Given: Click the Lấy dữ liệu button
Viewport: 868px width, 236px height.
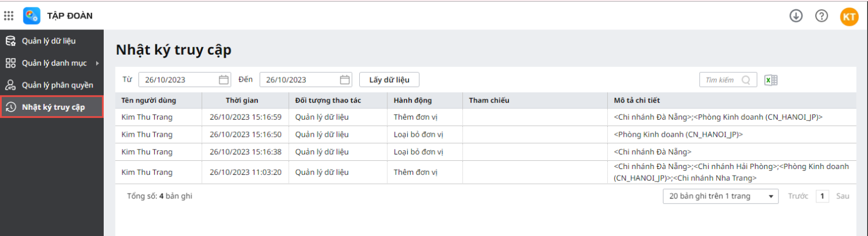Looking at the screenshot, I should (389, 80).
